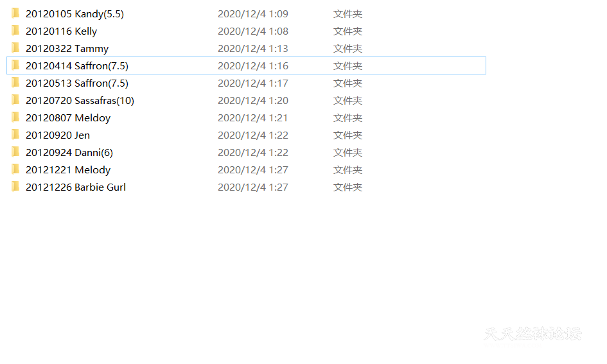Screen dimensions: 607x364
Task: Select the 20120924 Danni(6) folder icon
Action: (15, 152)
